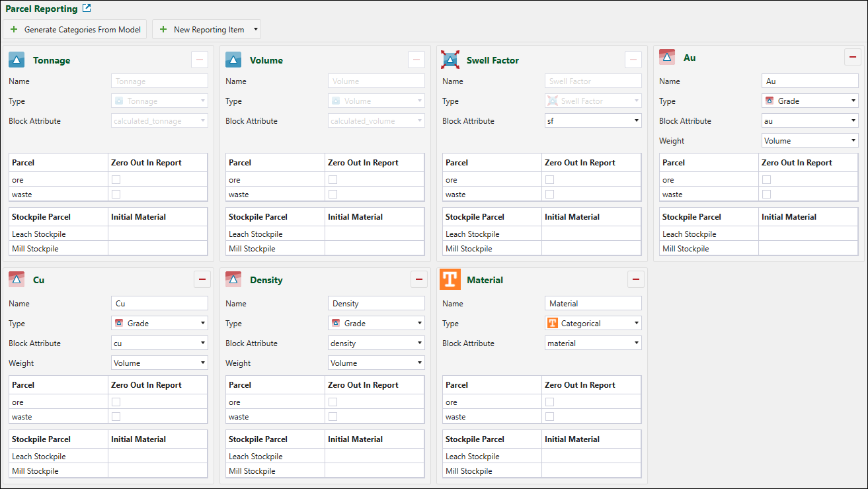Open the Cu Type dropdown
The image size is (868, 489).
(159, 323)
